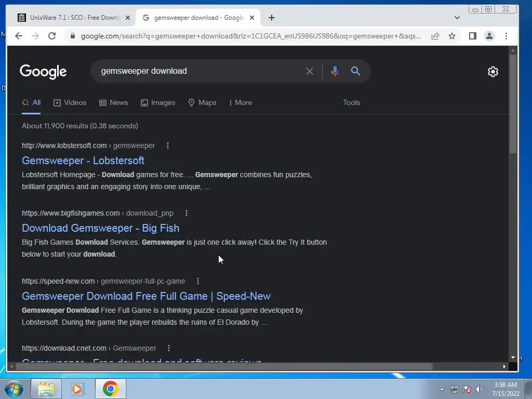Screen dimensions: 532x399
Task: Clear the search query with the X
Action: click(310, 71)
